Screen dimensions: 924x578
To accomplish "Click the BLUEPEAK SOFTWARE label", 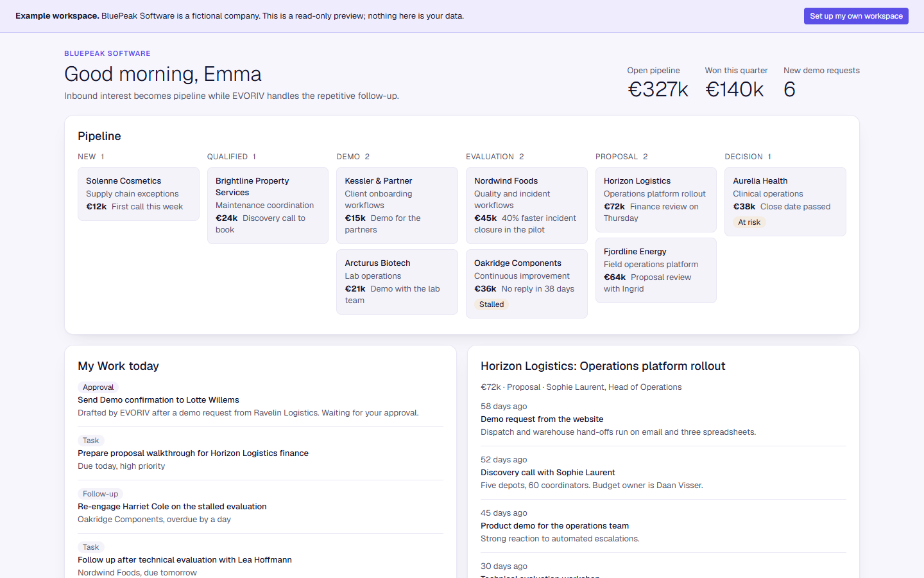I will pos(107,53).
